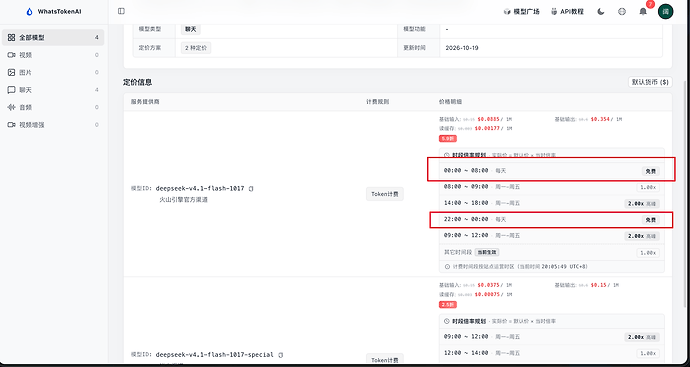
Task: Open 模型广场 in top navigation
Action: (521, 12)
